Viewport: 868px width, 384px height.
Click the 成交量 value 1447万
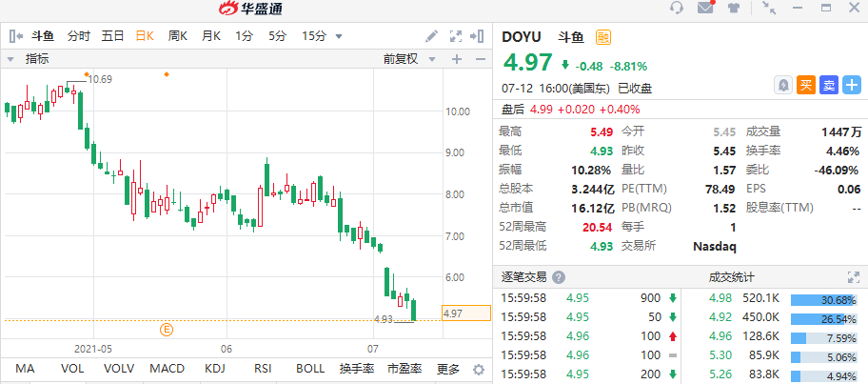coord(841,131)
